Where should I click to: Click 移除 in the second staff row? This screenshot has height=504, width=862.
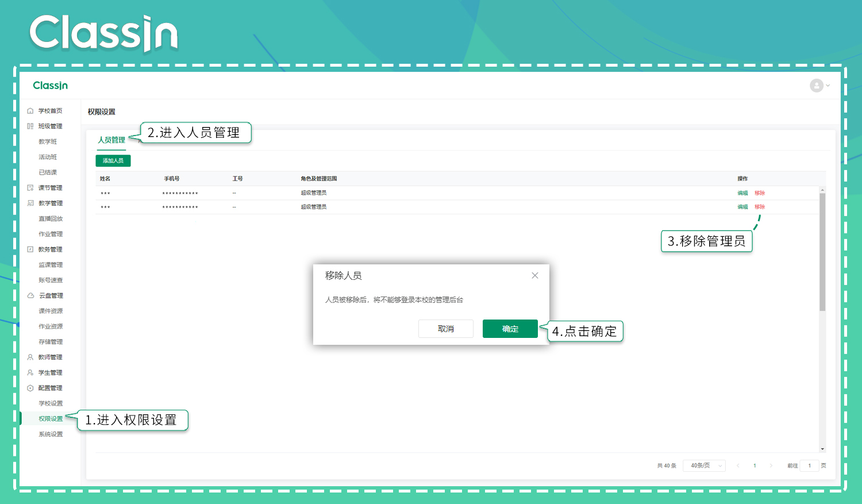click(760, 207)
